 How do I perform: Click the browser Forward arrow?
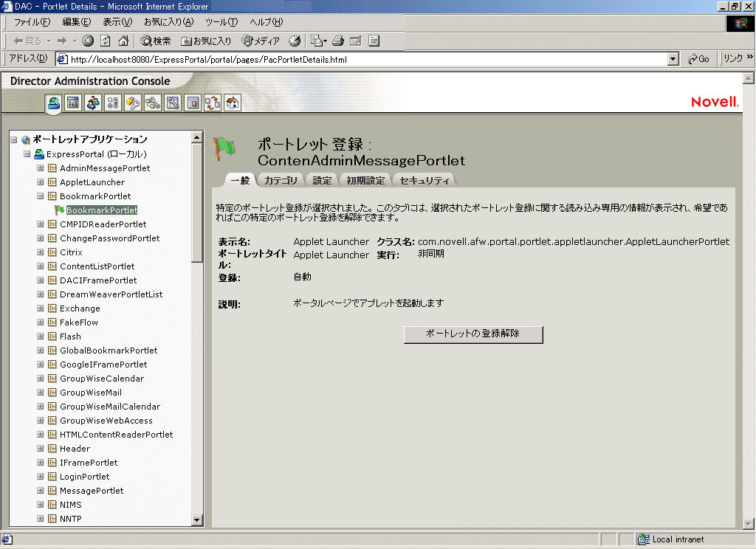[x=62, y=41]
